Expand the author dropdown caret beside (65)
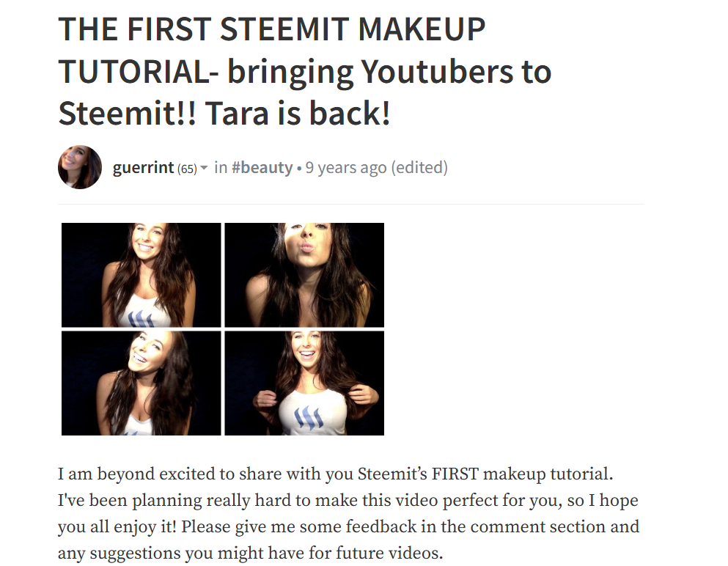The height and width of the screenshot is (566, 728). pyautogui.click(x=204, y=168)
